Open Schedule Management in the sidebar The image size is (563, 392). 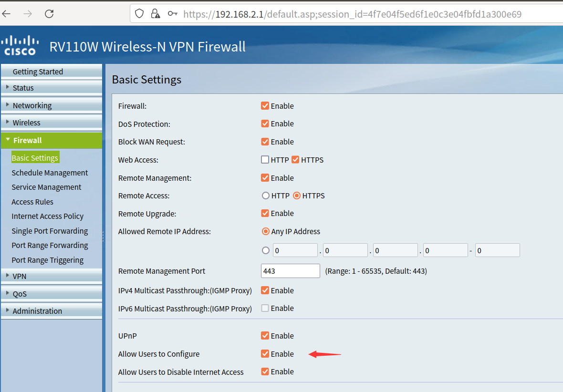50,173
